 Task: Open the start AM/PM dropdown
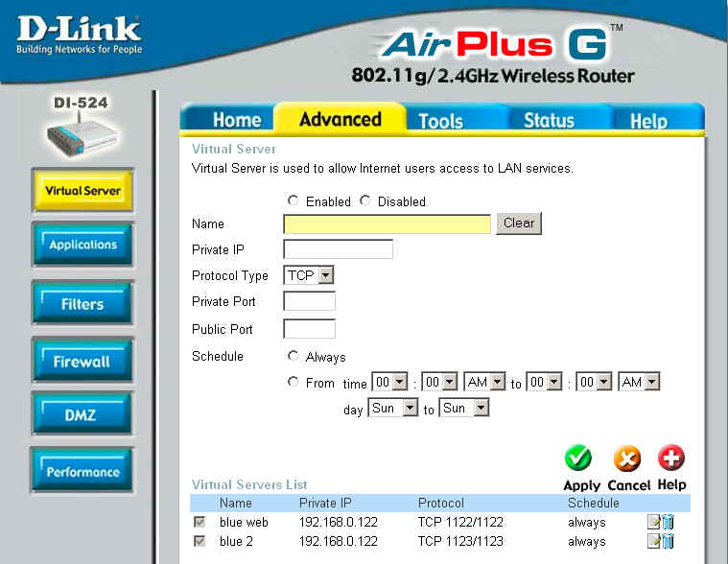484,382
